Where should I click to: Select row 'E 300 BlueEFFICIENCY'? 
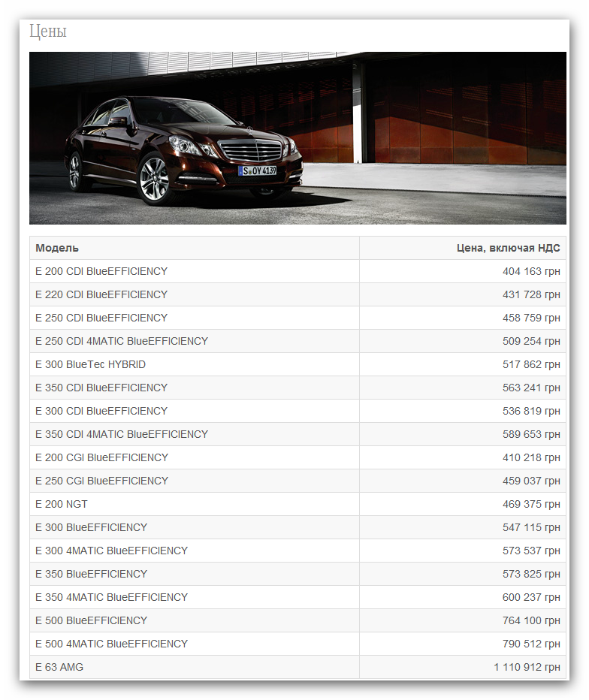pyautogui.click(x=298, y=527)
